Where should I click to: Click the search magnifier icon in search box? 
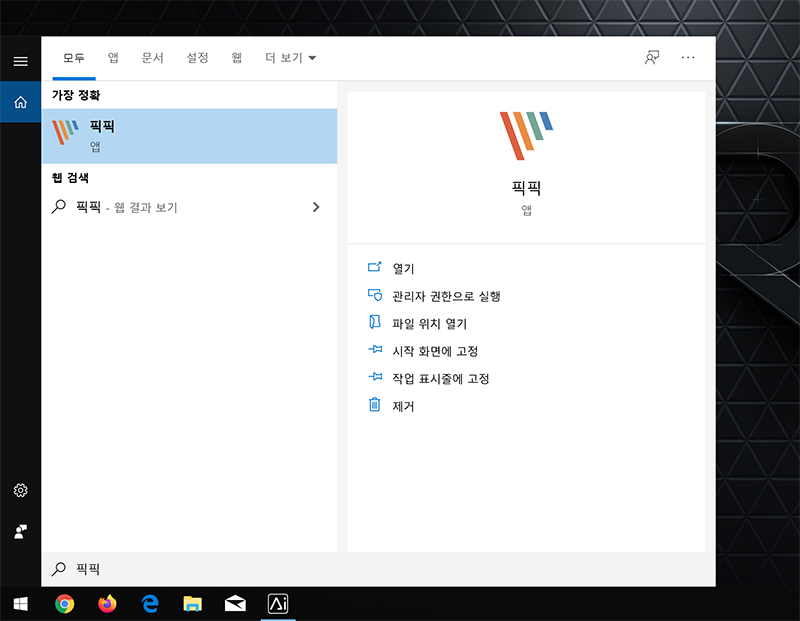(x=59, y=569)
